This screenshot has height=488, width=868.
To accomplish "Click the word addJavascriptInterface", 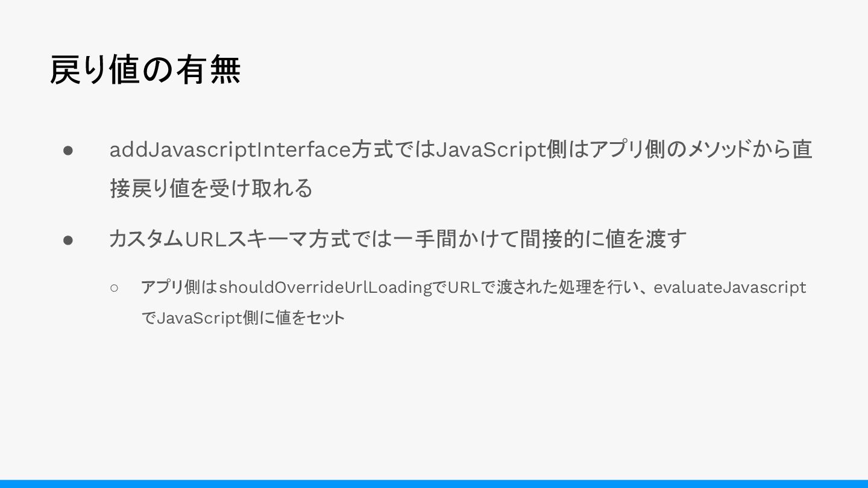I will pos(230,150).
